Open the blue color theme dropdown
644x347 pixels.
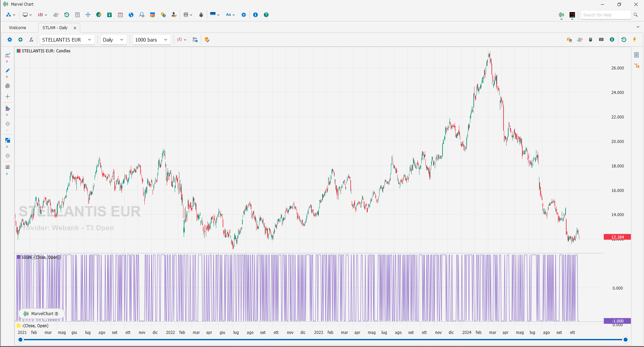(x=215, y=14)
